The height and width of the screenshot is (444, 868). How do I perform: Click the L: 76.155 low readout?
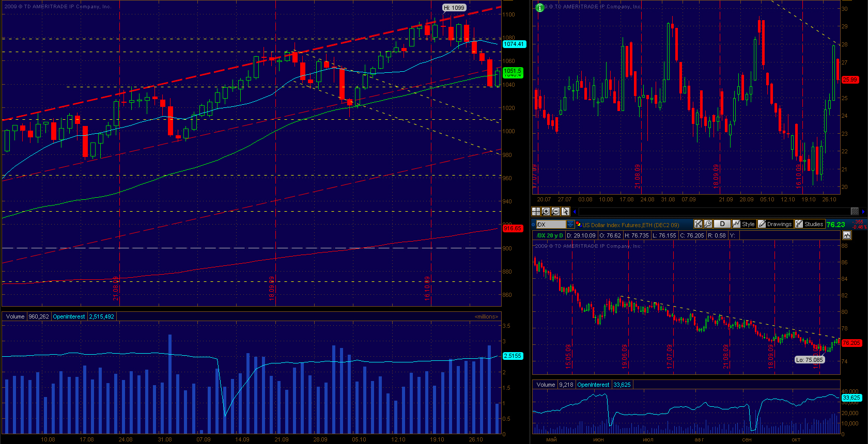[x=664, y=235]
